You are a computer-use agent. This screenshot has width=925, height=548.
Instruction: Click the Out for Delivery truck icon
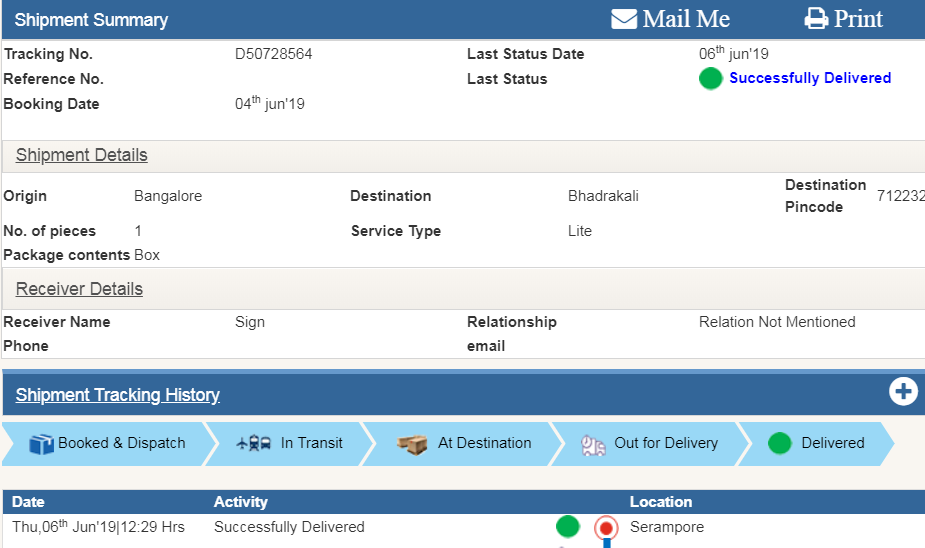[594, 444]
